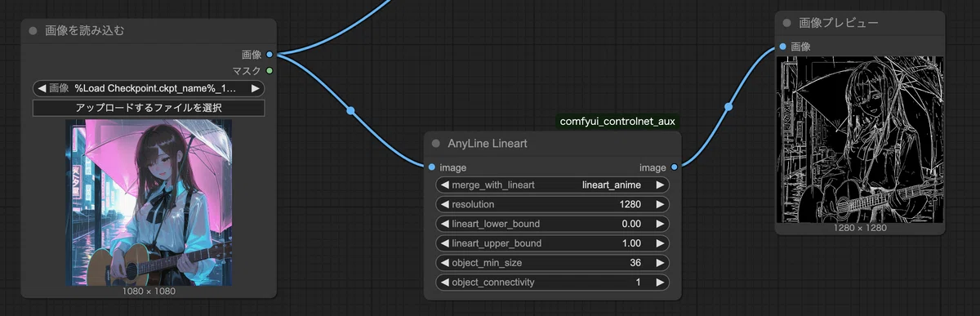The width and height of the screenshot is (980, 316).
Task: Increase lineart_lower_bound value
Action: point(660,224)
